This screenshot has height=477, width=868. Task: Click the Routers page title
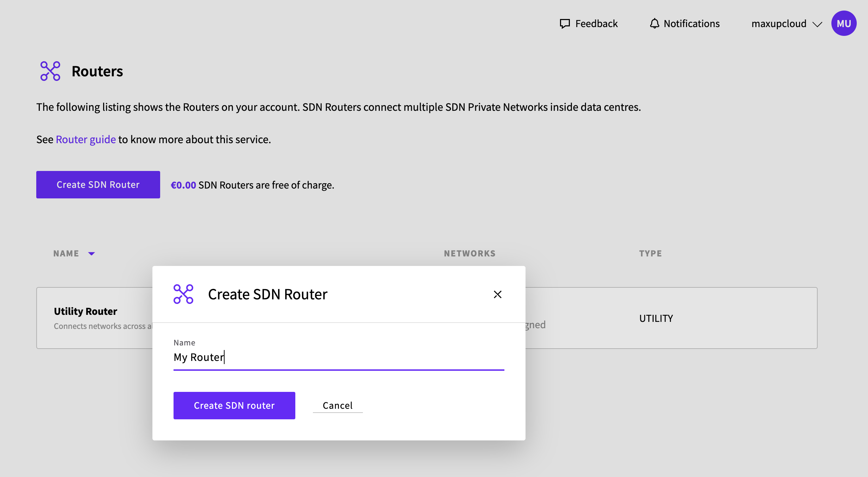pos(98,71)
